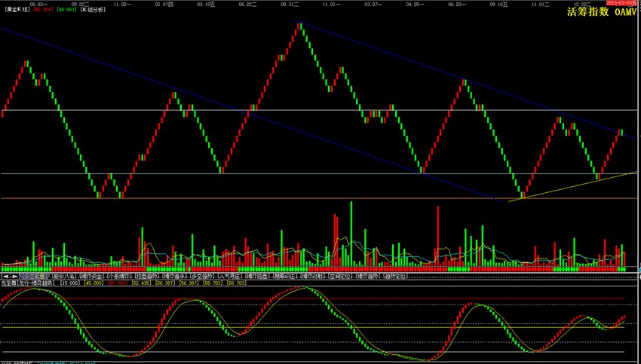641x364 pixels.
Task: Switch to the 趋势定位 tab
Action: (394, 277)
